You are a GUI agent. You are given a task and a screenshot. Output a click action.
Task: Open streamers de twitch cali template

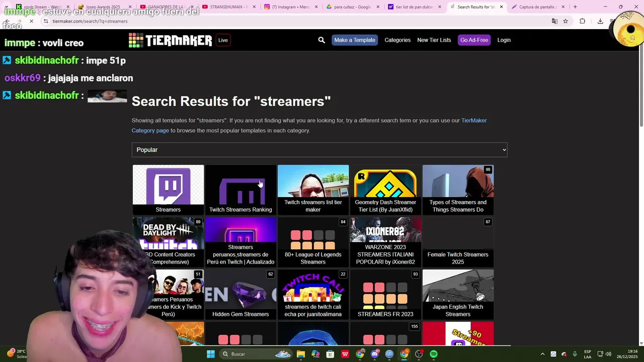[313, 295]
